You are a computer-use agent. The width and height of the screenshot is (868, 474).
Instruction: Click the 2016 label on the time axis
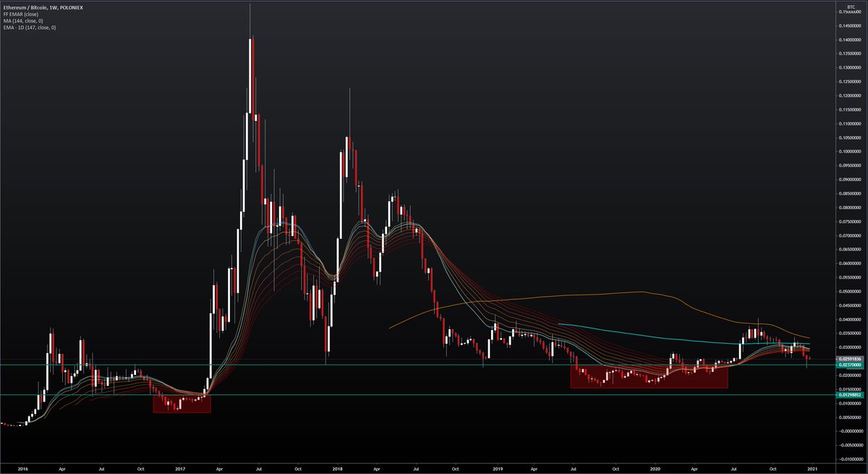(x=22, y=469)
